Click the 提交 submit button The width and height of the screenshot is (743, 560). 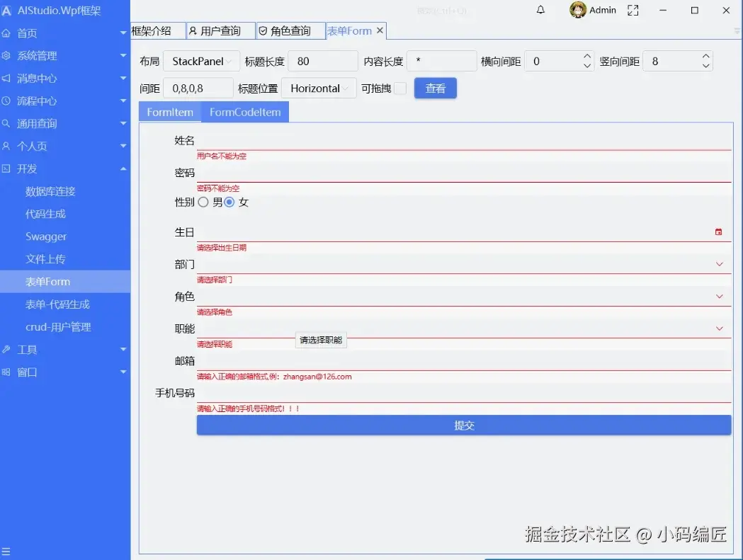coord(464,425)
